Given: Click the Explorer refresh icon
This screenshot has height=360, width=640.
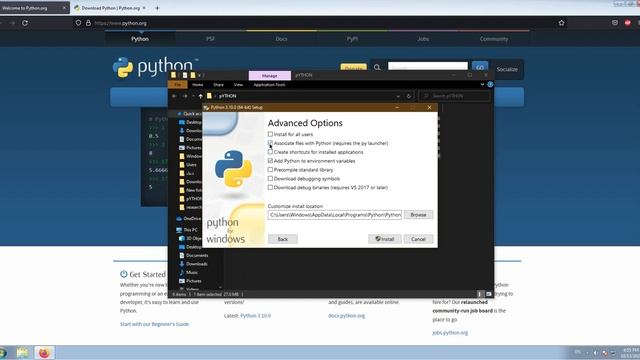Looking at the screenshot, I should click(x=409, y=96).
